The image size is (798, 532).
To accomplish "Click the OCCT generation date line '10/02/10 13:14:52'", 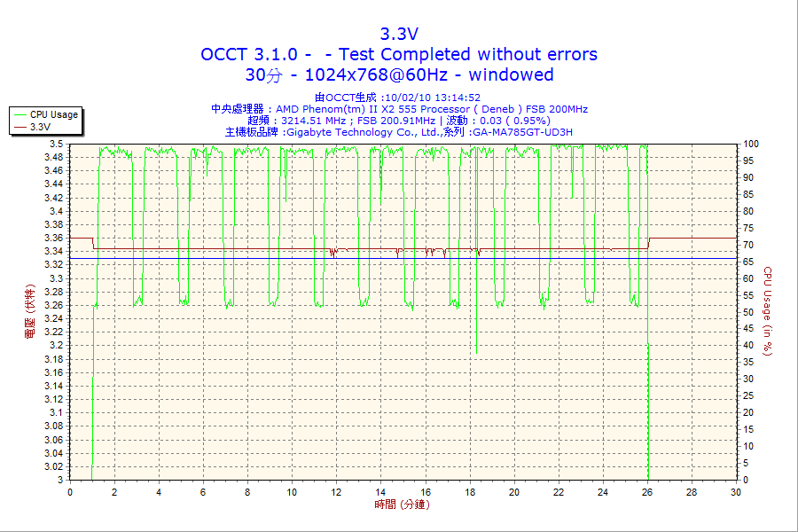I will coord(433,98).
